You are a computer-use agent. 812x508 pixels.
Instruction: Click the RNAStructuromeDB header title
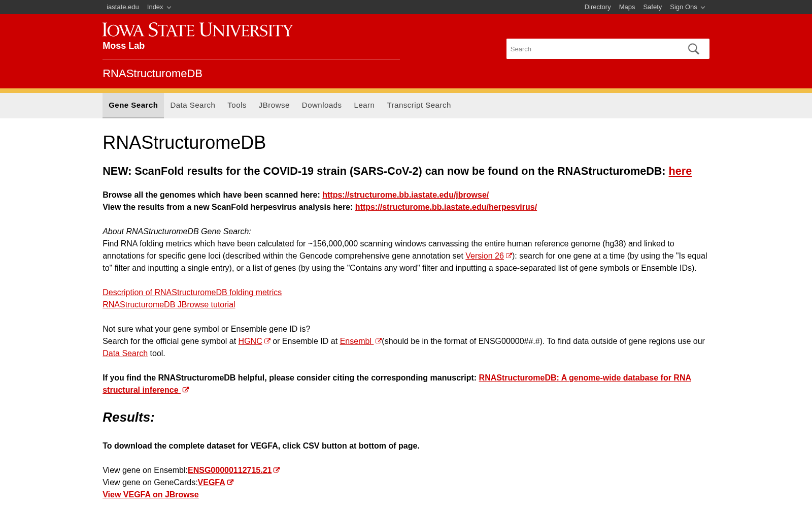(x=152, y=74)
